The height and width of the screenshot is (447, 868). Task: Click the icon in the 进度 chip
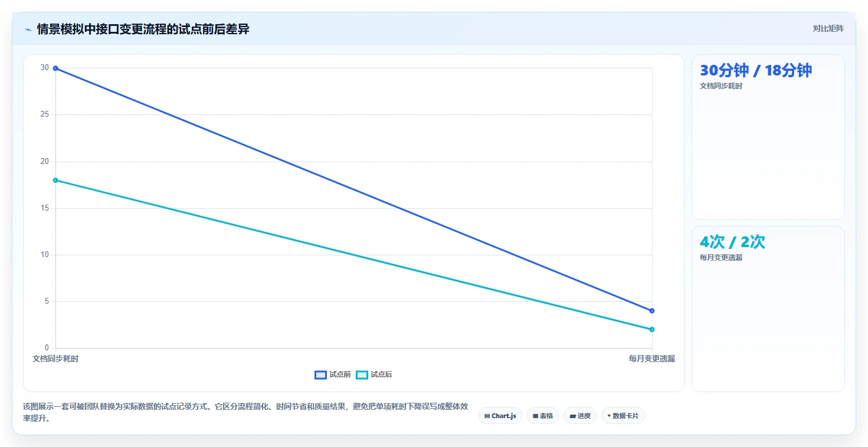572,416
